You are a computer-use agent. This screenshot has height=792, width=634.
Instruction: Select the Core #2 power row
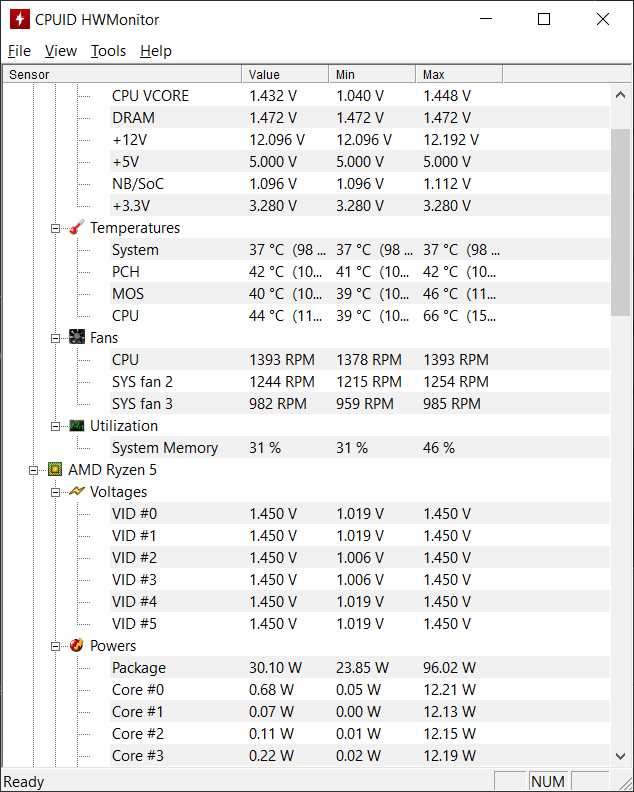pos(359,733)
